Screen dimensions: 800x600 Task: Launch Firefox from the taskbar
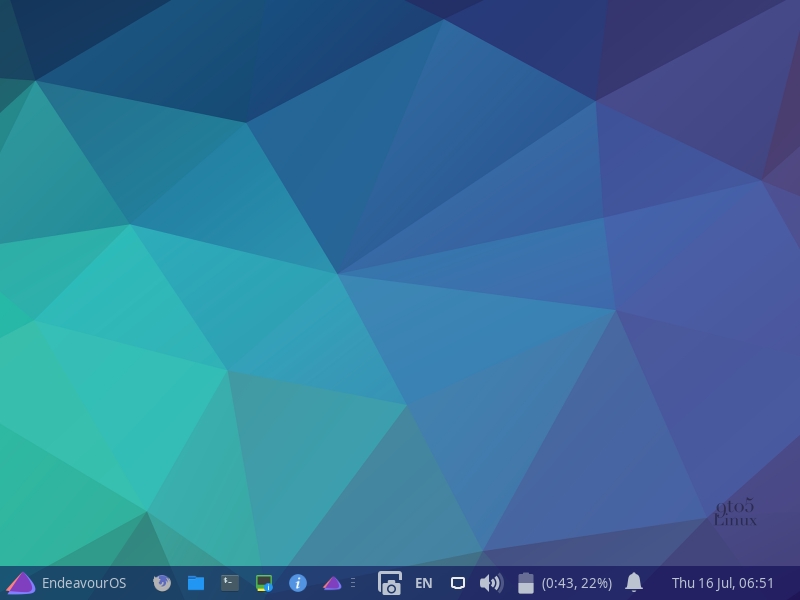(x=161, y=582)
